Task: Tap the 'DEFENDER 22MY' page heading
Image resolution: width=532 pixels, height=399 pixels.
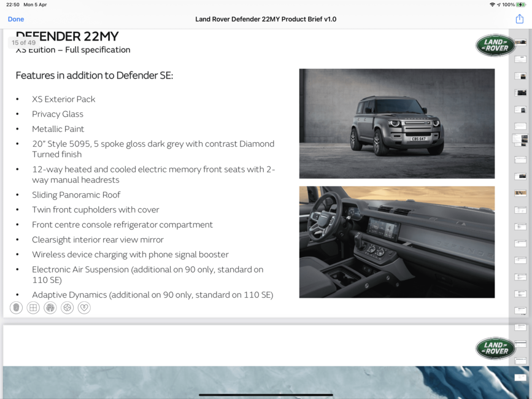Action: [x=67, y=36]
